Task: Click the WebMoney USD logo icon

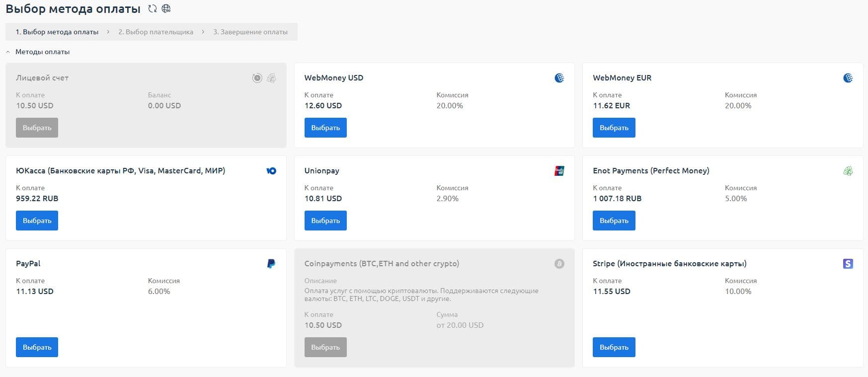Action: [x=559, y=78]
